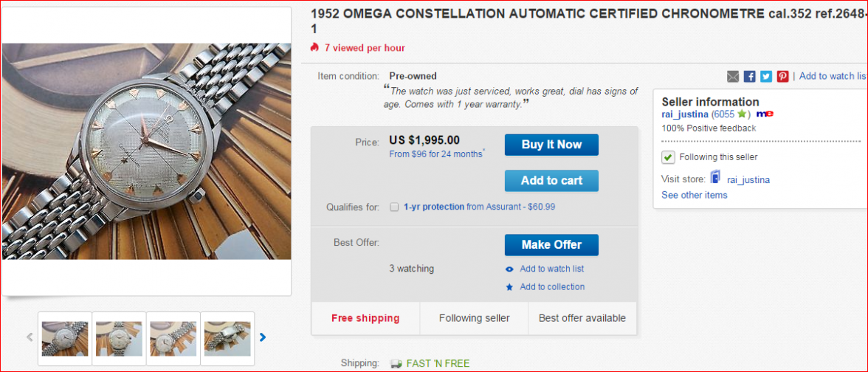Open the Best offer available tab
The height and width of the screenshot is (372, 868).
[x=582, y=318]
